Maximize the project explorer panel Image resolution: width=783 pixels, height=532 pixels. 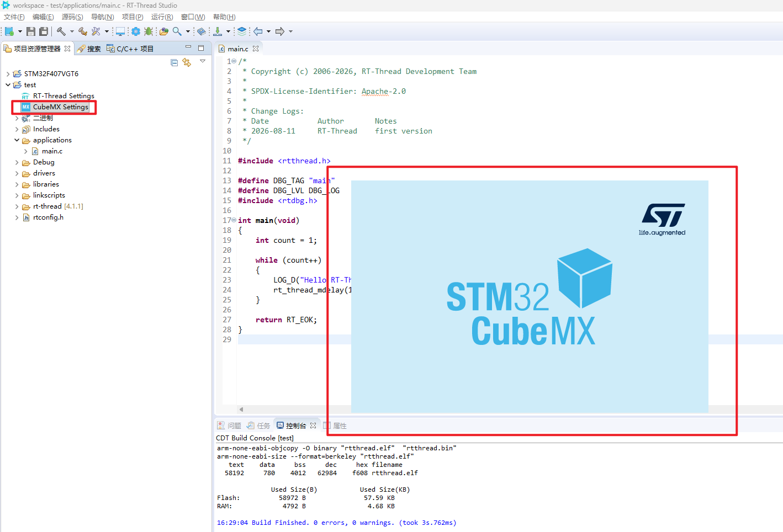[x=201, y=48]
